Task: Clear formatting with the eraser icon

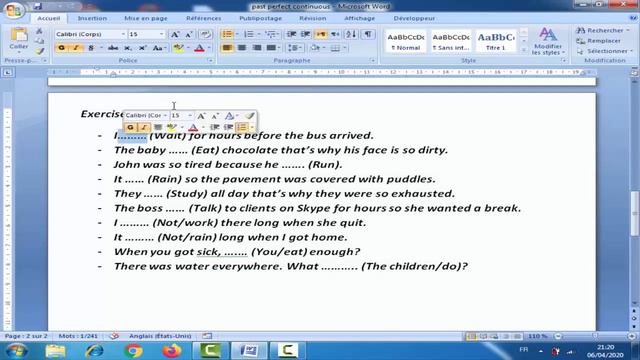Action: click(206, 34)
